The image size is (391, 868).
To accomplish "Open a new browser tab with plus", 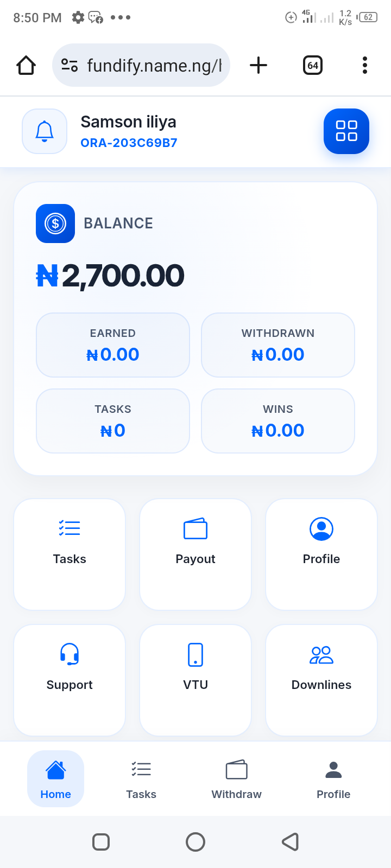I will coord(258,66).
